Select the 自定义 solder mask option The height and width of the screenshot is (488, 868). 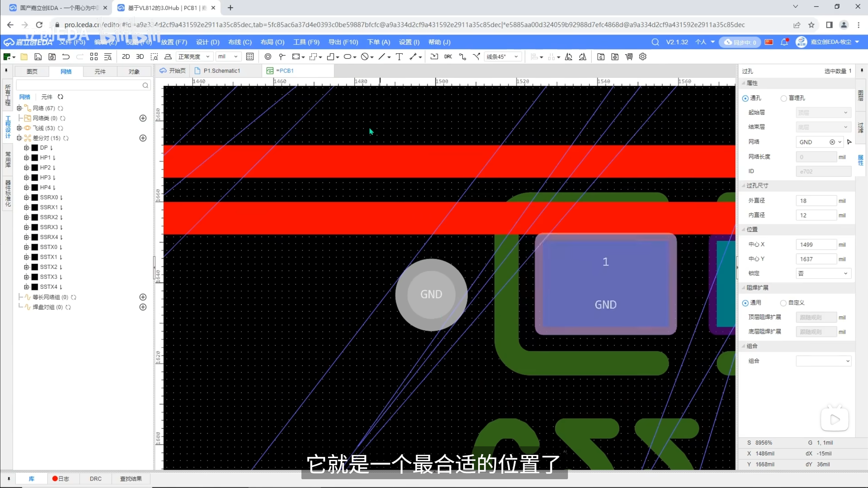(783, 303)
